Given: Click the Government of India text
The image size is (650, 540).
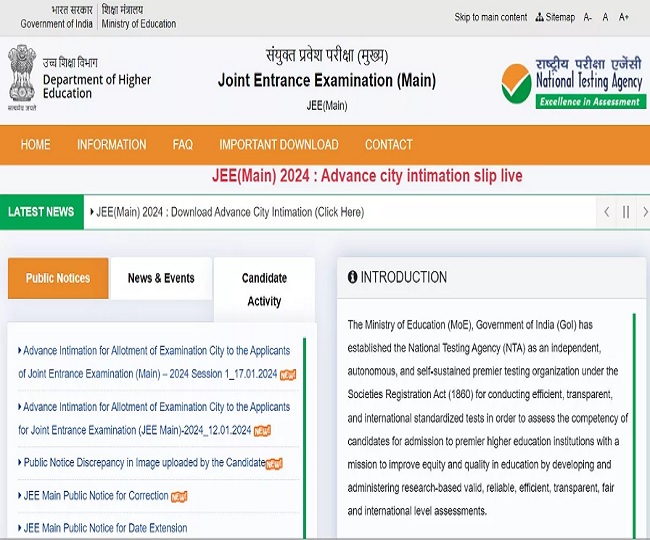Looking at the screenshot, I should tap(56, 24).
